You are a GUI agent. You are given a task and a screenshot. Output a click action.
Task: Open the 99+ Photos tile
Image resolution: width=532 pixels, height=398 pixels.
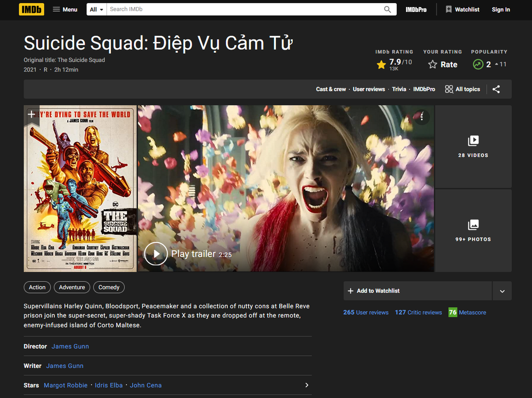click(473, 231)
